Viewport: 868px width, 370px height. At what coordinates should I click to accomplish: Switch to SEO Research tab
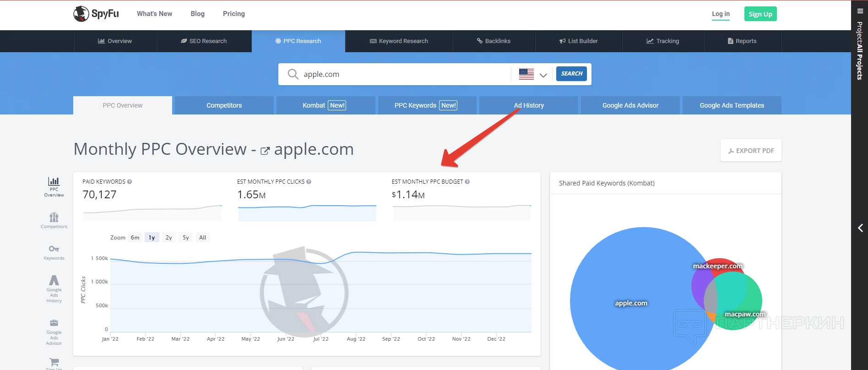point(204,41)
